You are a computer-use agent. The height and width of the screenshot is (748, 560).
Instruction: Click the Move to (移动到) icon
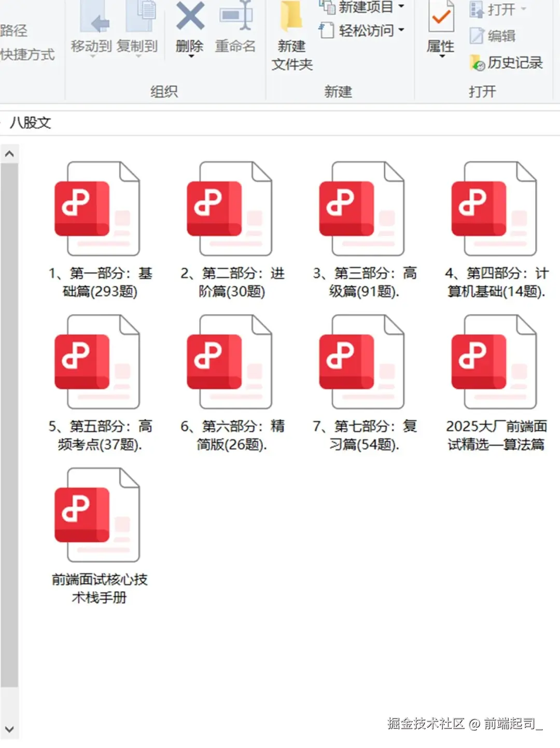point(92,18)
